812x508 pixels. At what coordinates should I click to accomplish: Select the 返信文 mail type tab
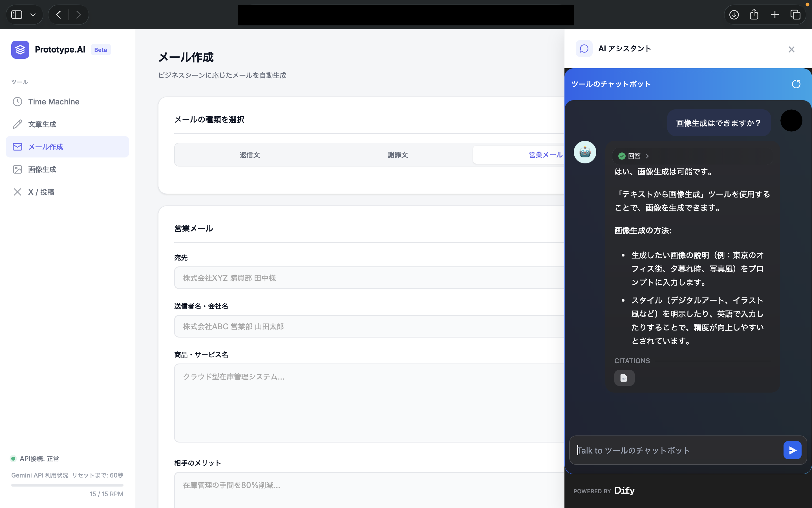pyautogui.click(x=250, y=155)
